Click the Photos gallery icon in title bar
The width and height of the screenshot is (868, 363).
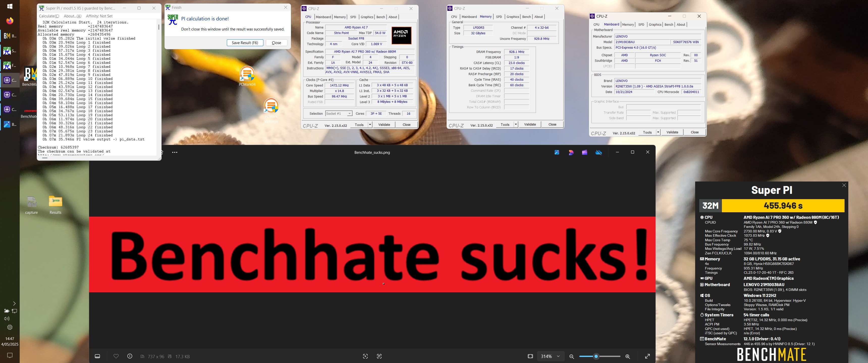[x=557, y=152]
